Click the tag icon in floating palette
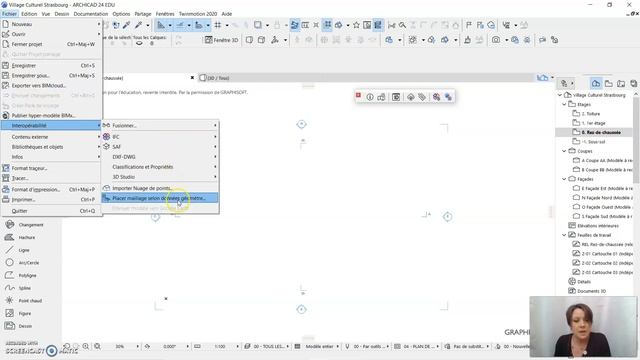640x360 pixels. pos(422,97)
